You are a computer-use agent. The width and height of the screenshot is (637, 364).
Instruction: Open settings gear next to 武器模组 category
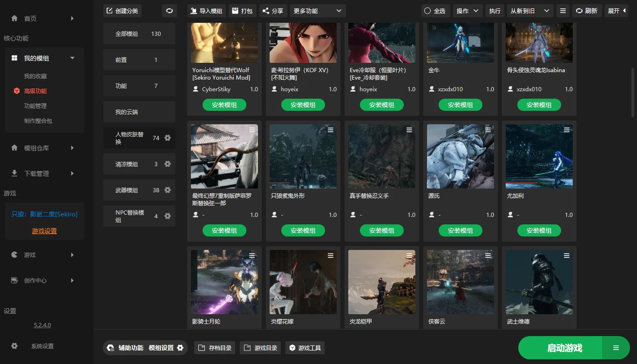point(168,190)
